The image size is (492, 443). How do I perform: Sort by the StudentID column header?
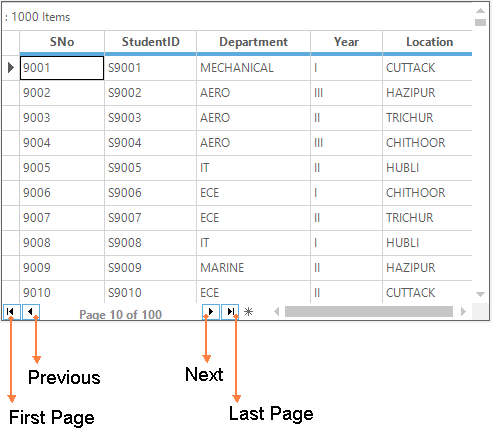click(x=151, y=42)
